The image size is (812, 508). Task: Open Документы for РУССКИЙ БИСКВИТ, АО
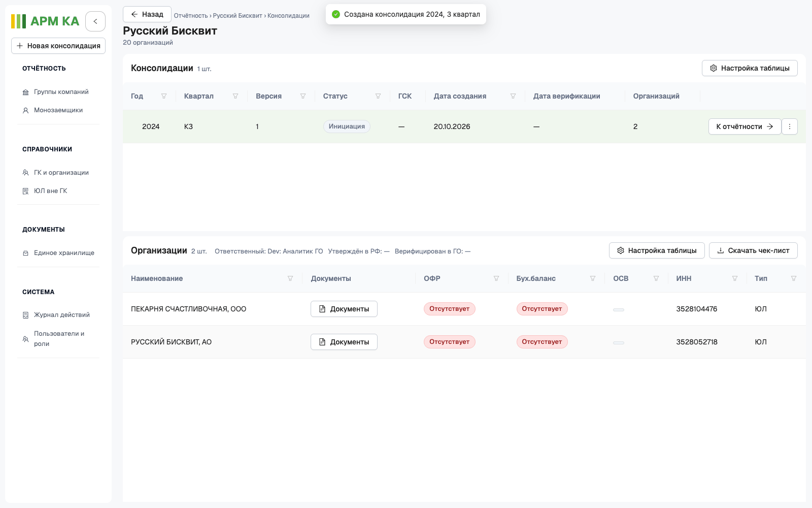(x=344, y=342)
